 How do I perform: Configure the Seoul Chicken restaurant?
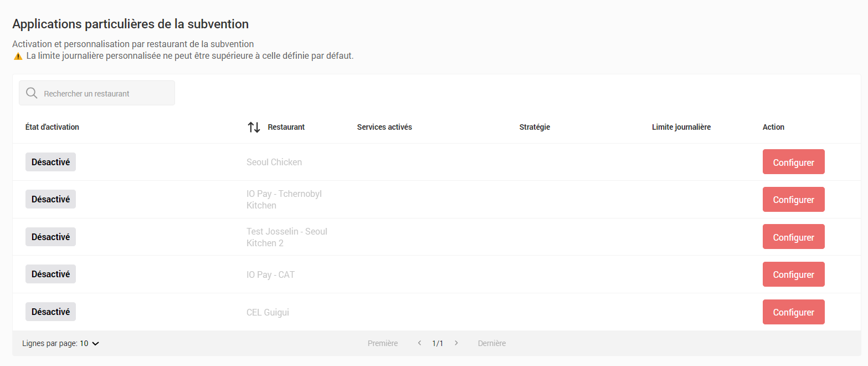[793, 162]
